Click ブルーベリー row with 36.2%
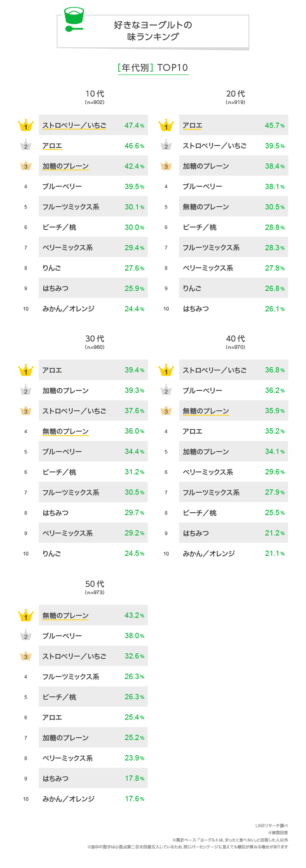The width and height of the screenshot is (306, 868). click(234, 390)
